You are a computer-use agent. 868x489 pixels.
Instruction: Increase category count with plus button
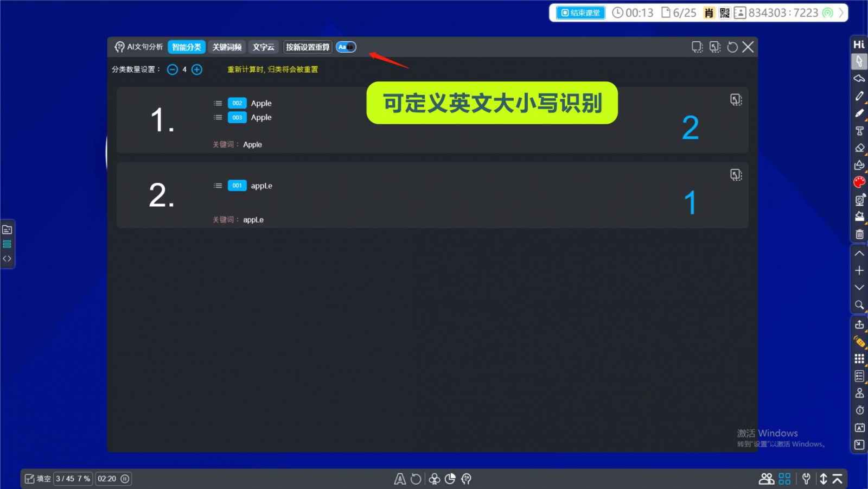click(x=197, y=69)
